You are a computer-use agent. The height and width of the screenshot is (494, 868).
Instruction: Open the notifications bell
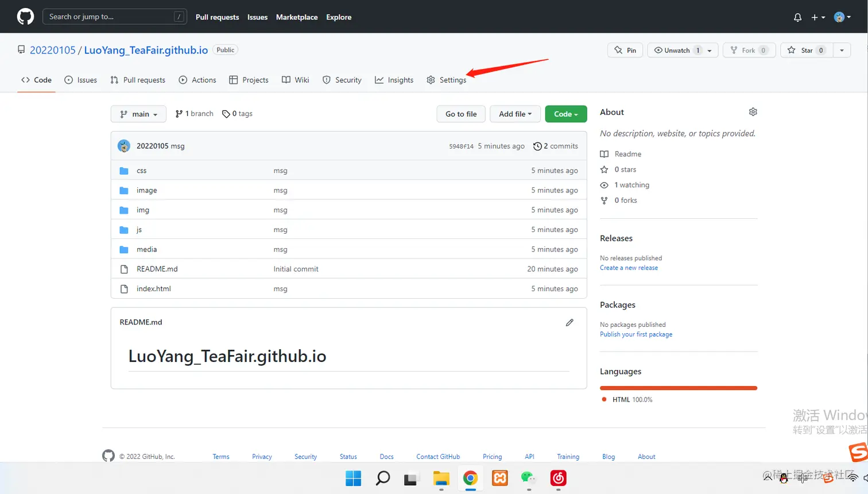tap(797, 17)
